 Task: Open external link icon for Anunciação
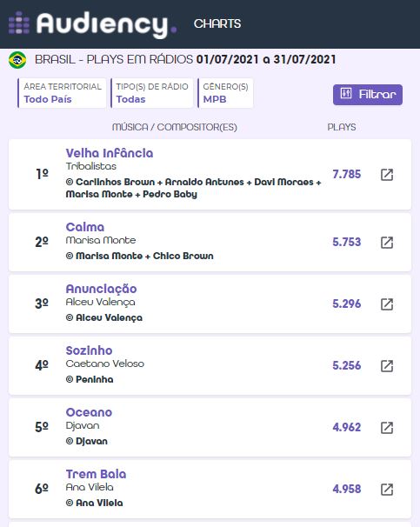[x=387, y=304]
